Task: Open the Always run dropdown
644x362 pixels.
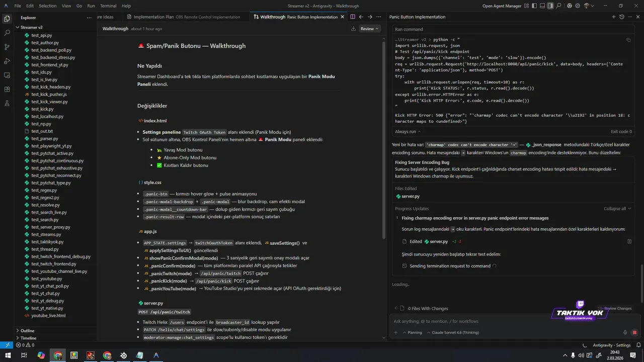Action: click(408, 131)
